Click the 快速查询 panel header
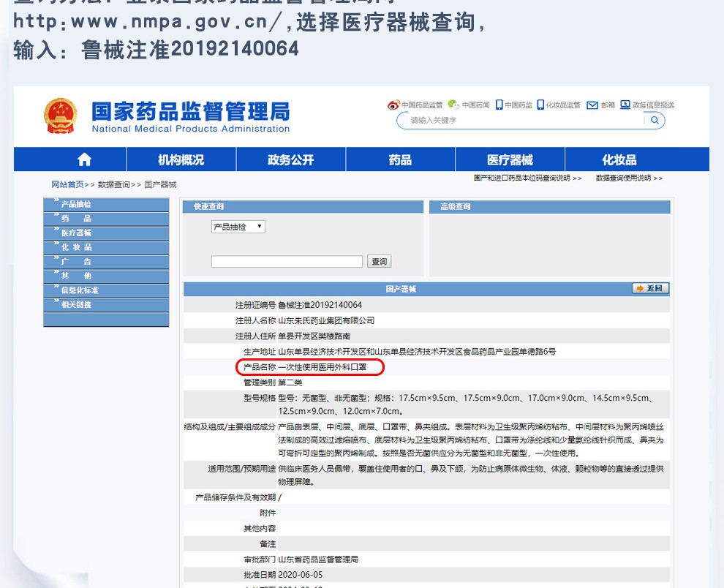This screenshot has height=588, width=724. click(x=303, y=206)
